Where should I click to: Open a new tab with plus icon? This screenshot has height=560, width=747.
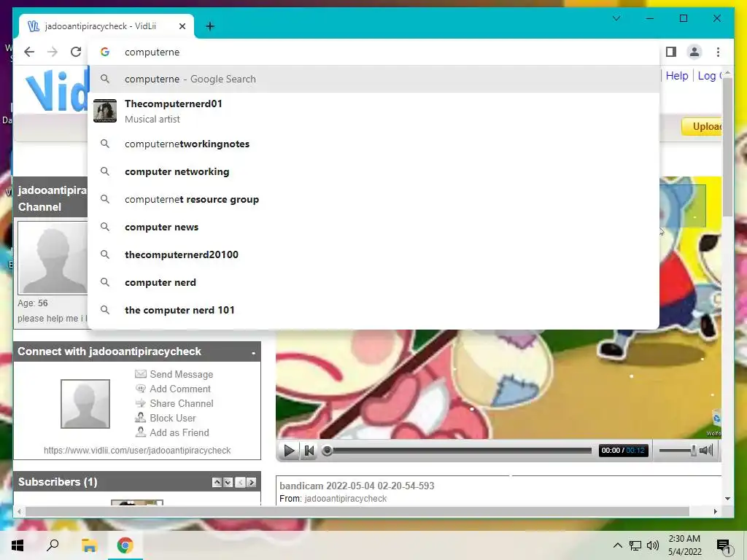(210, 26)
